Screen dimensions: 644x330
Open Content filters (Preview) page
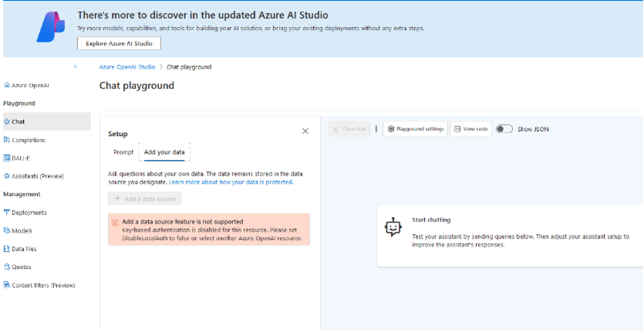tap(45, 285)
